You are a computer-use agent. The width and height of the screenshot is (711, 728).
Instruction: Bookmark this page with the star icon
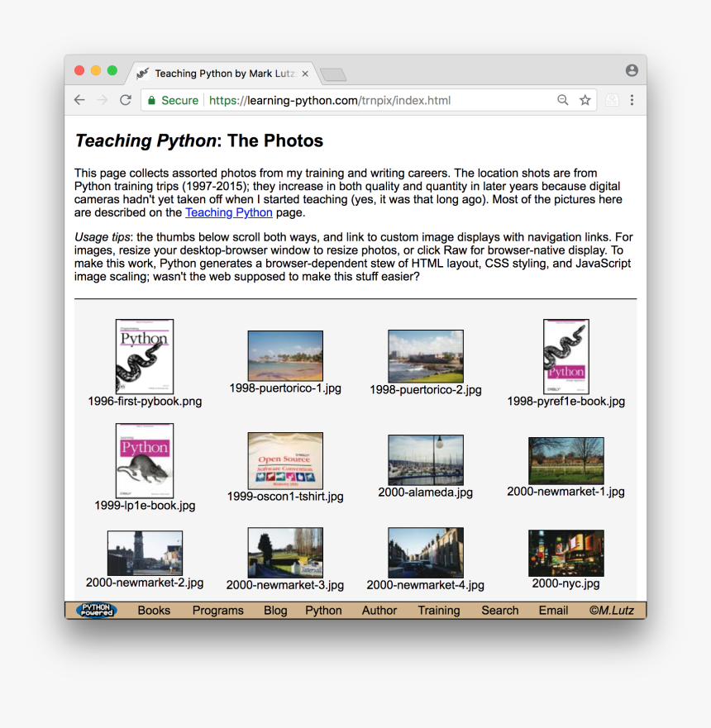pos(585,100)
